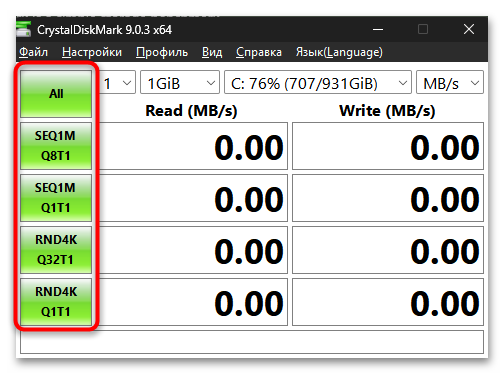Open the MB/s unit dropdown

pyautogui.click(x=450, y=82)
